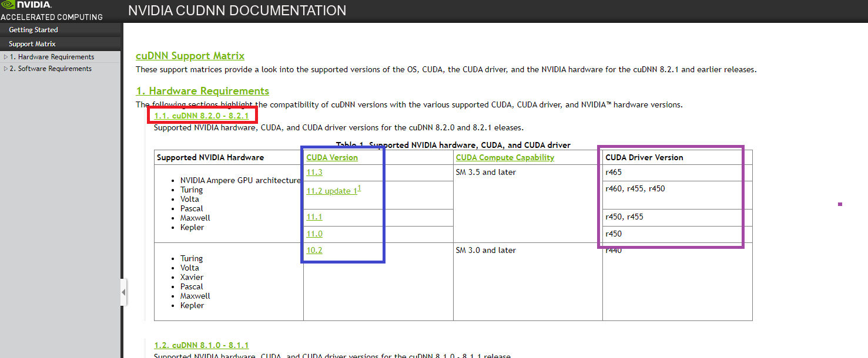The height and width of the screenshot is (358, 868).
Task: Click Xavier in the hardware list
Action: click(192, 277)
